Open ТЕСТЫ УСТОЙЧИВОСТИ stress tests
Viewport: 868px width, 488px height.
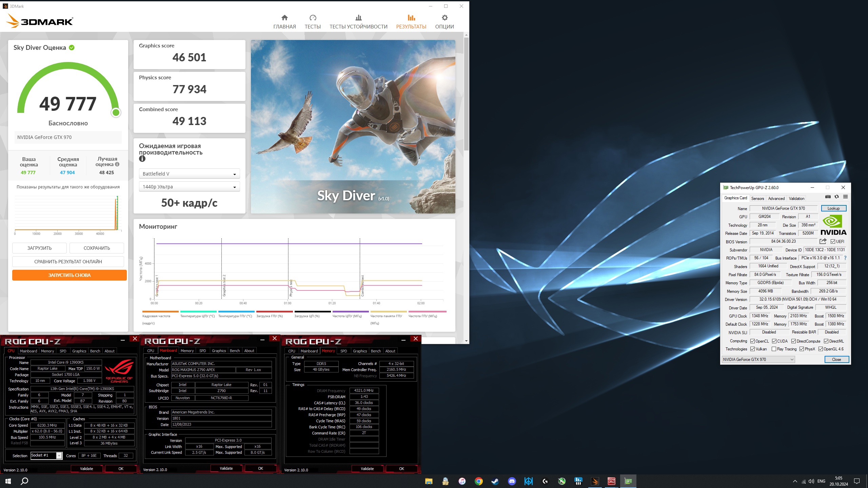358,22
